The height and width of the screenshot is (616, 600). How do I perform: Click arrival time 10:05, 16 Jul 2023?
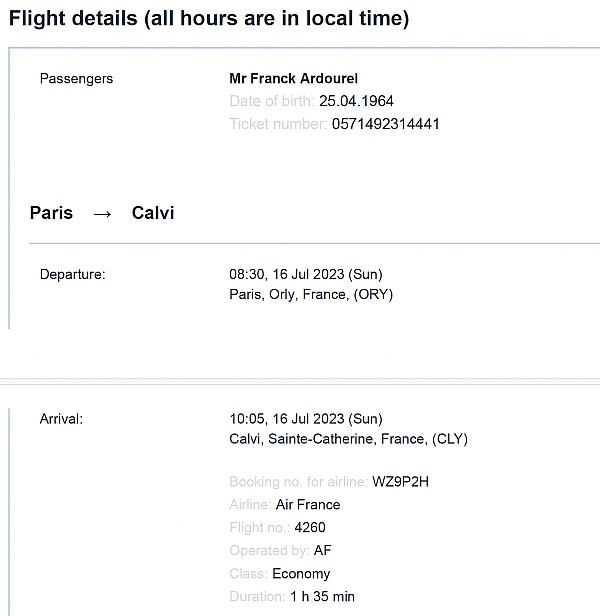pyautogui.click(x=306, y=419)
